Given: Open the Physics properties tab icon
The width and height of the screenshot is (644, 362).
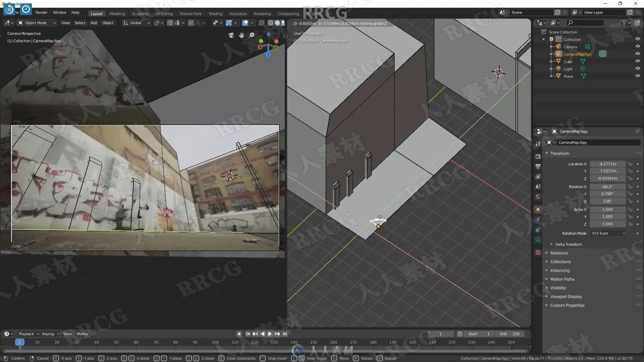Looking at the screenshot, I should 538,220.
